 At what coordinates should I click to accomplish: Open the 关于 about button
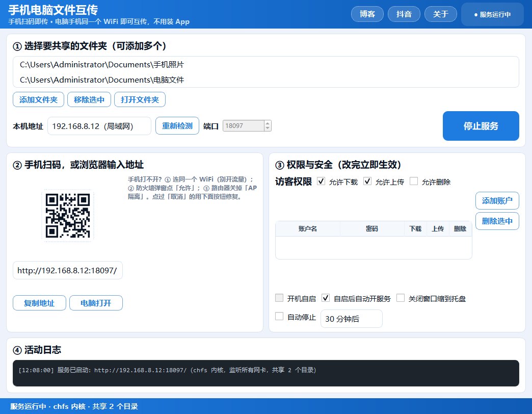[440, 14]
